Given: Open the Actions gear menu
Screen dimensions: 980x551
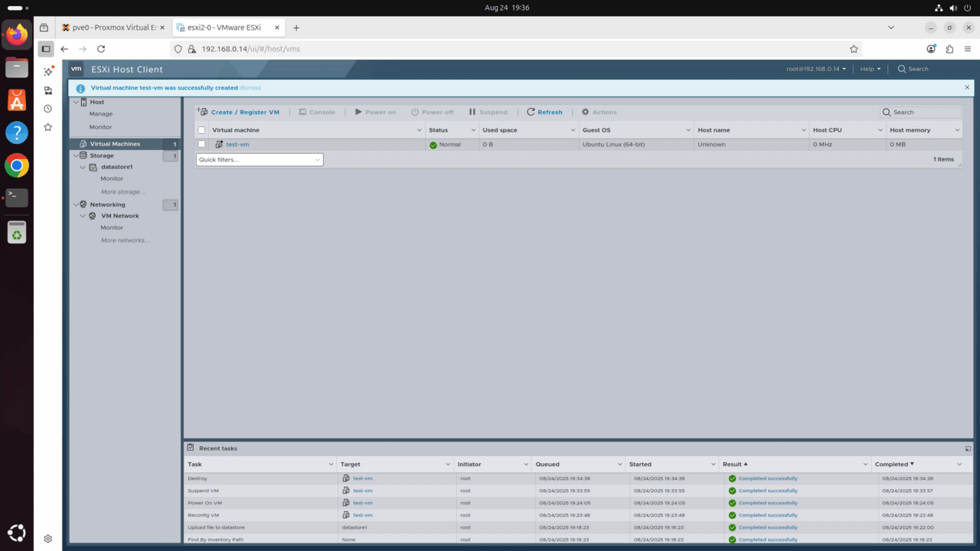Looking at the screenshot, I should pos(599,112).
